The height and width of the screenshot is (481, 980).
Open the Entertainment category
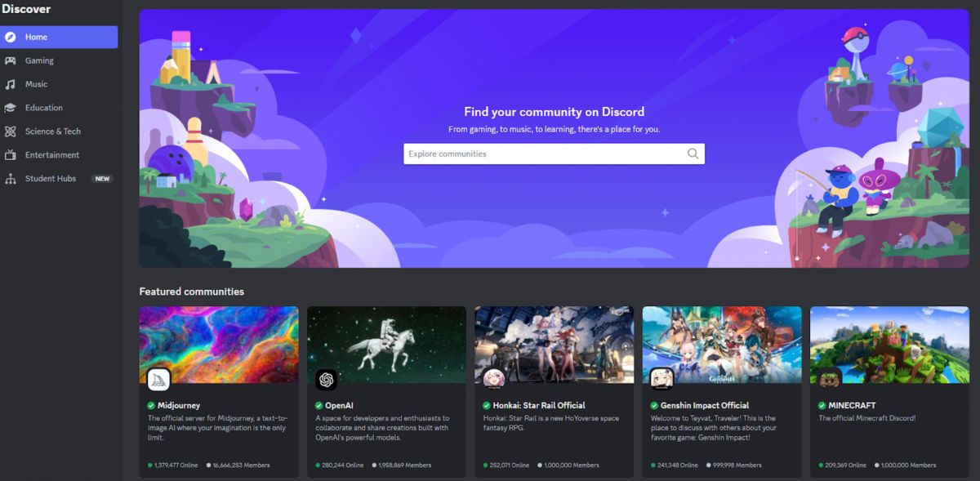(x=59, y=155)
